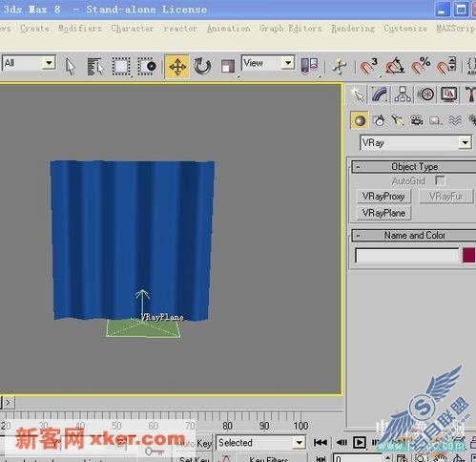Open the Hierarchy command panel tab
The height and width of the screenshot is (462, 476).
[403, 94]
